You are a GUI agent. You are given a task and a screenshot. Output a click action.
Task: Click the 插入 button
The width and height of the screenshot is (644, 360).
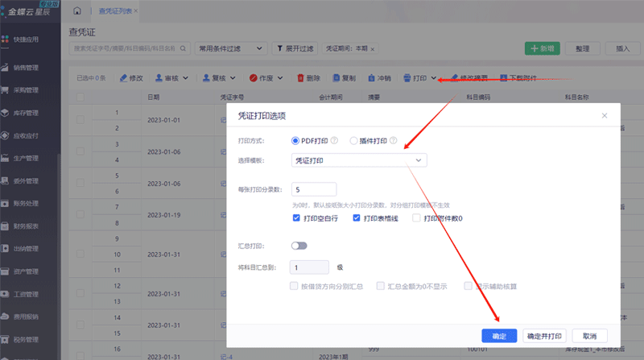622,48
